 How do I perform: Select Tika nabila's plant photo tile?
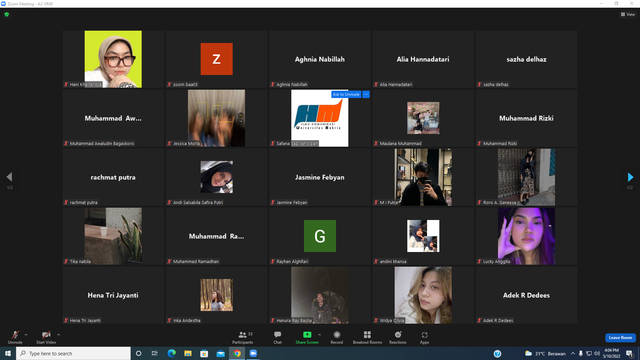click(x=113, y=236)
